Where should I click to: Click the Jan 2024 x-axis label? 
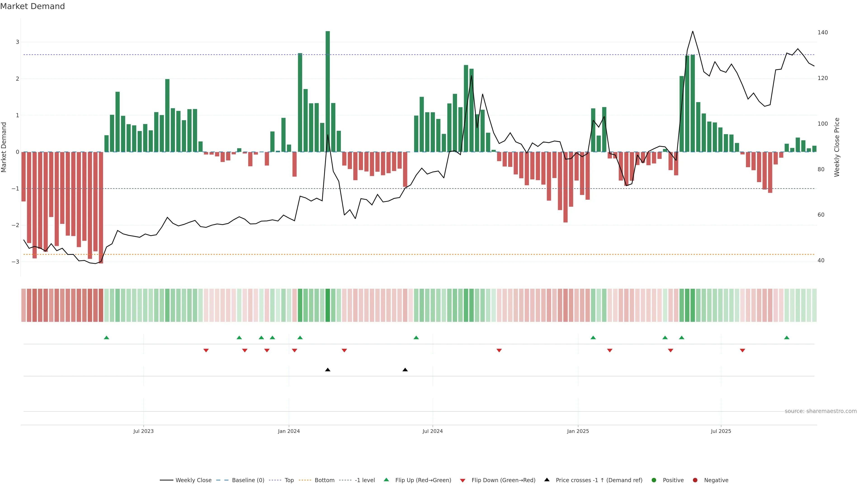point(289,431)
